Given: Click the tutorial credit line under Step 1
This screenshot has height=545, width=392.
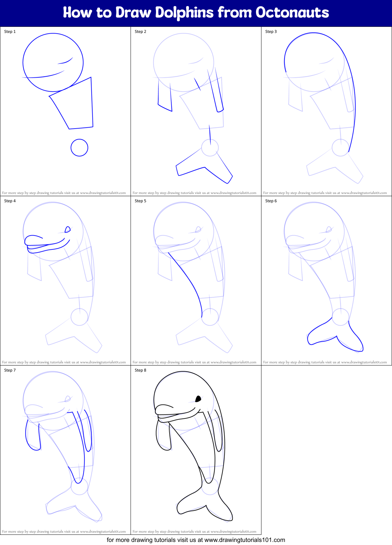Looking at the screenshot, I should click(x=64, y=193).
